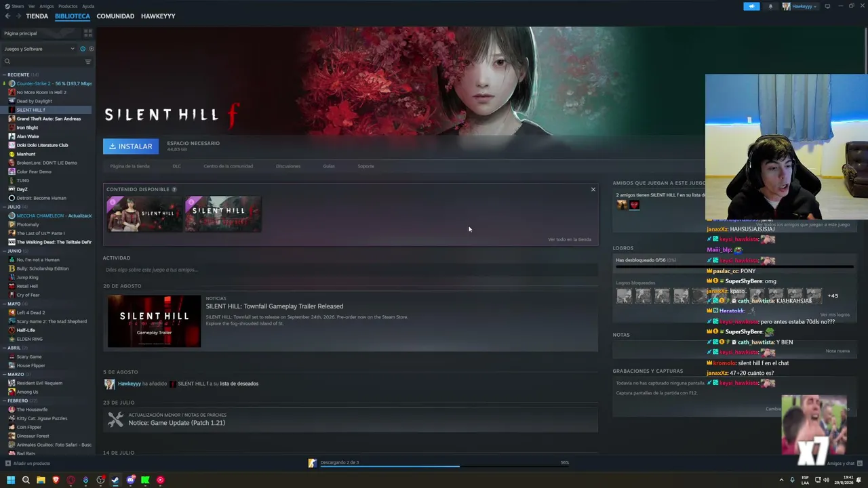Open the Steam menu
The image size is (868, 488).
coord(18,6)
